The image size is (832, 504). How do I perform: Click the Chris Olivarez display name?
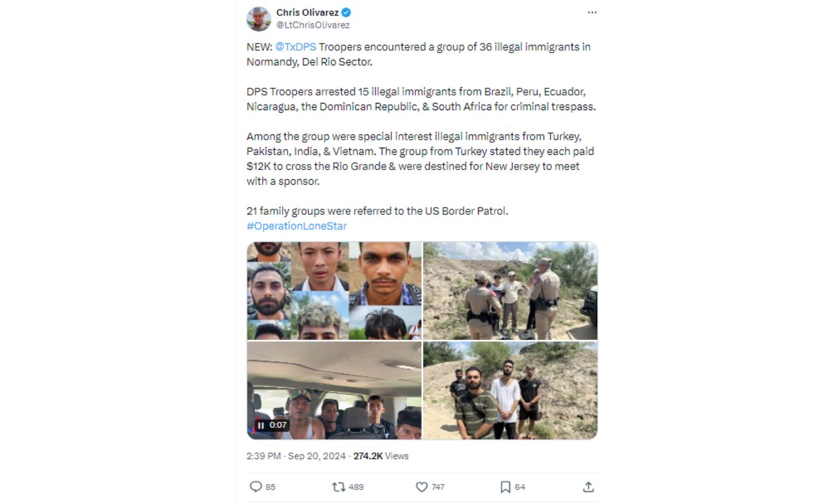307,12
